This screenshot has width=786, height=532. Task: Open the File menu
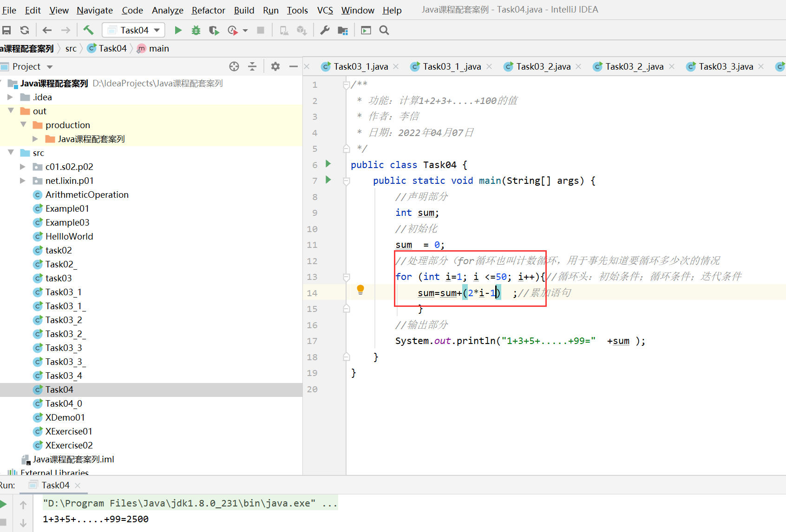[9, 10]
